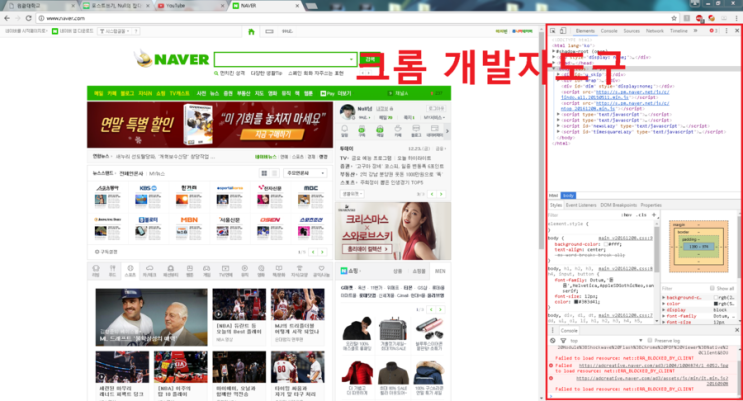Image resolution: width=743 pixels, height=401 pixels.
Task: Click the shopping section next arrow
Action: click(440, 310)
